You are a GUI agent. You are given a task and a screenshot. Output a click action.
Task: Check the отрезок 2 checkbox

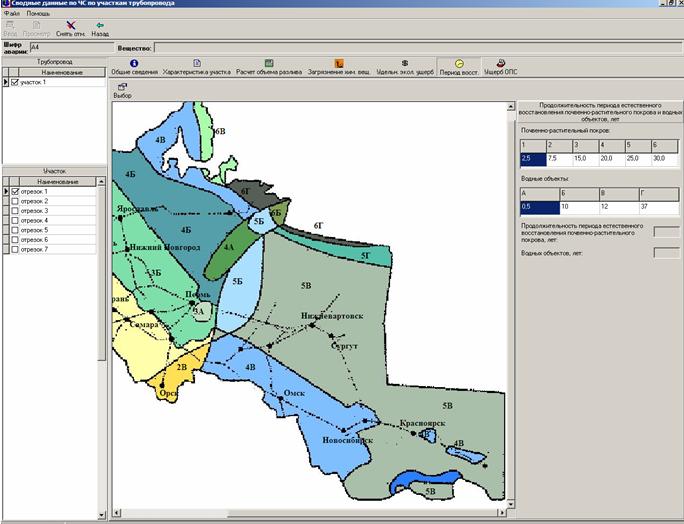coord(14,201)
